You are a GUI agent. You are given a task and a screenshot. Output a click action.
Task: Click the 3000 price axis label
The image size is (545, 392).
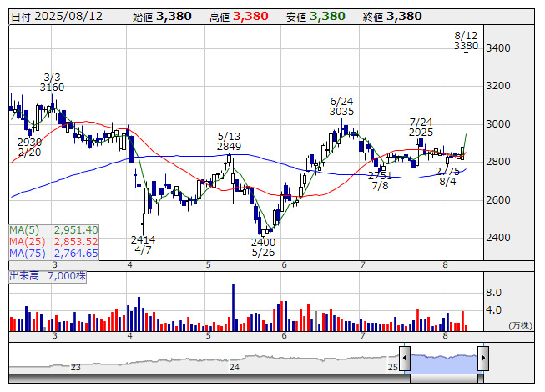point(498,124)
